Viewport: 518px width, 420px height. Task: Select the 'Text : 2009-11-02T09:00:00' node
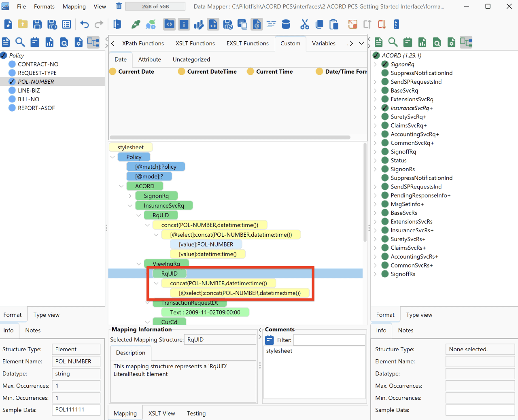coord(205,312)
